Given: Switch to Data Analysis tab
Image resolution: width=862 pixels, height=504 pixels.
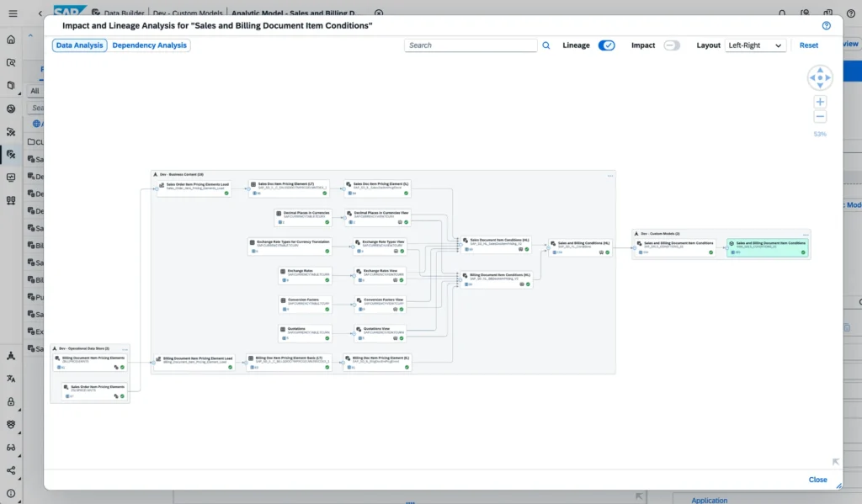Looking at the screenshot, I should (x=79, y=45).
